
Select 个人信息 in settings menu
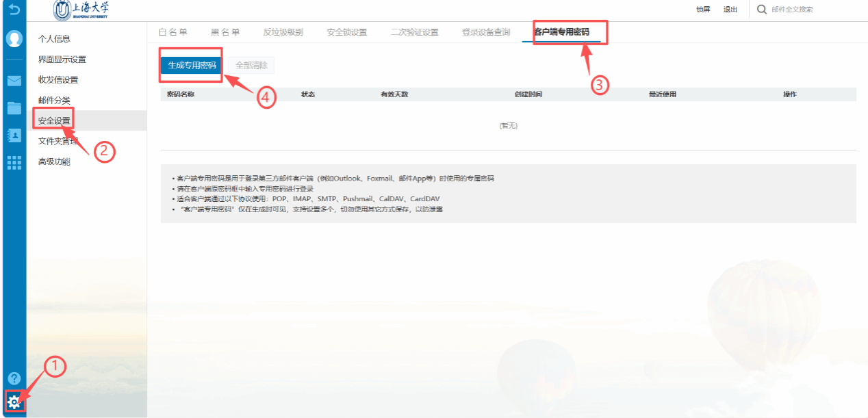point(54,39)
